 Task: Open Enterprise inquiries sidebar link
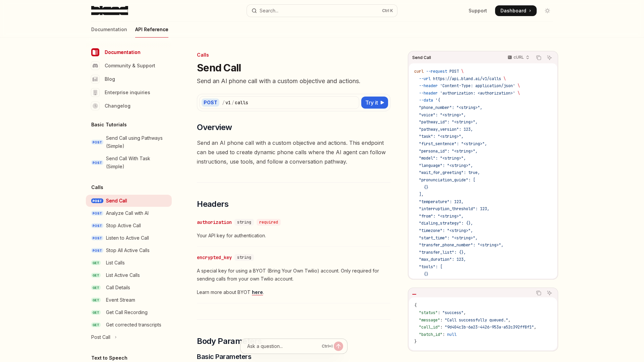click(x=127, y=93)
